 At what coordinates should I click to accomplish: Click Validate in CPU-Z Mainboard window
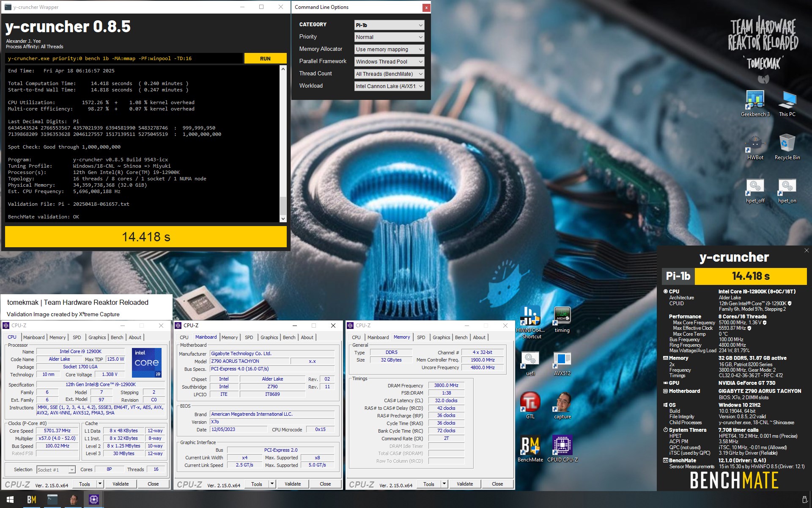(x=293, y=484)
